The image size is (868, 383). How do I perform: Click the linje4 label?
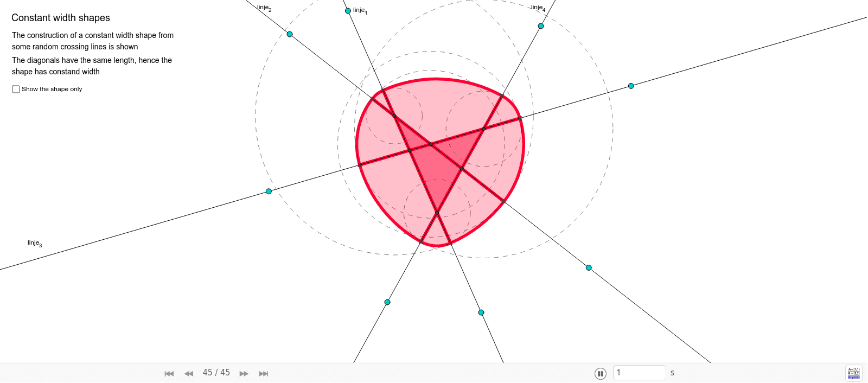[x=538, y=8]
